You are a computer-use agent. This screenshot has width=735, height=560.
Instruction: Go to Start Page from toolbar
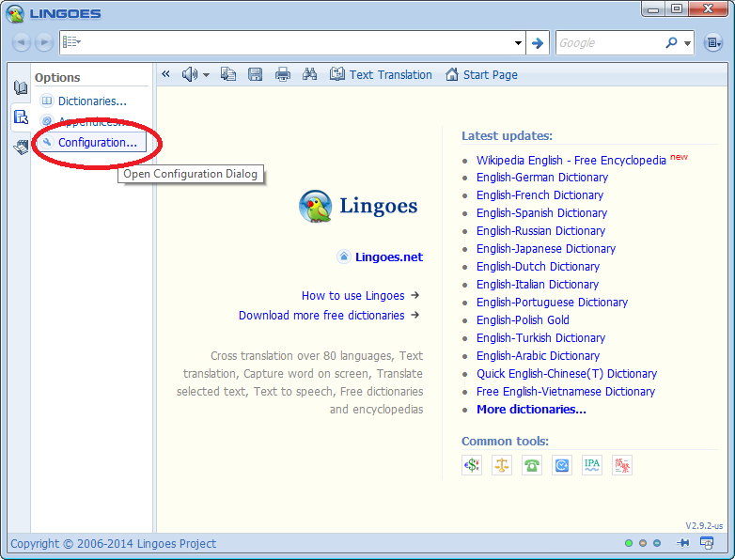coord(481,74)
